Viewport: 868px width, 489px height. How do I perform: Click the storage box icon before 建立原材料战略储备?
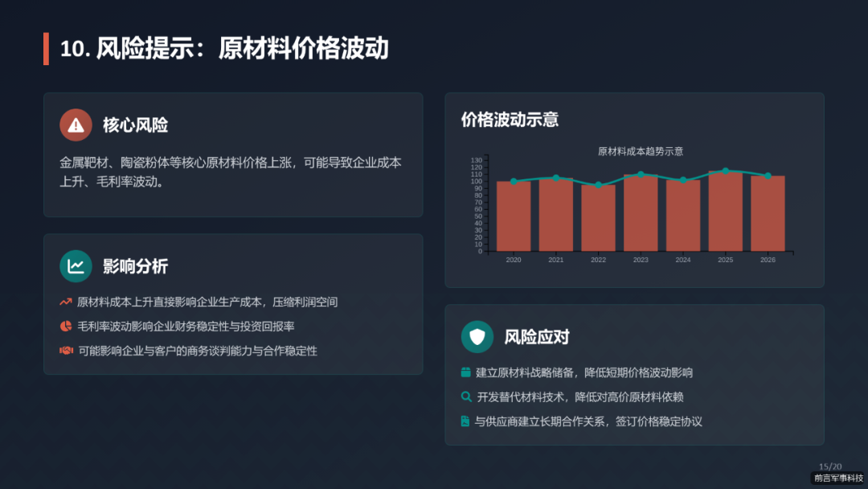[x=466, y=372]
